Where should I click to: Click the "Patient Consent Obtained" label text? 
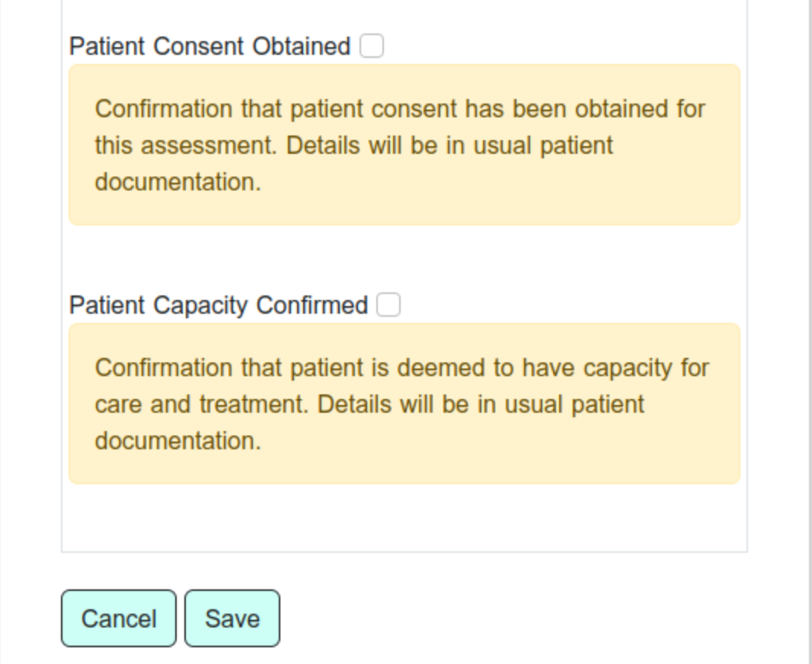coord(209,46)
